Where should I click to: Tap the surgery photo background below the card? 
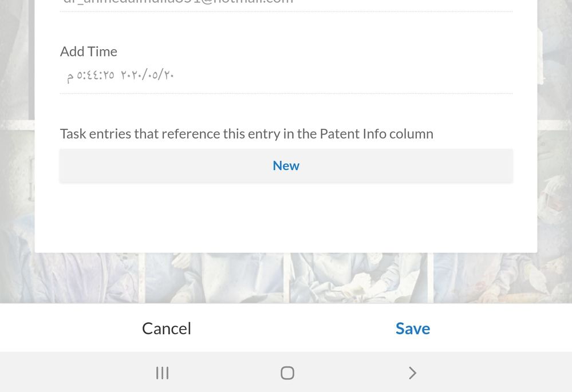[x=286, y=278]
